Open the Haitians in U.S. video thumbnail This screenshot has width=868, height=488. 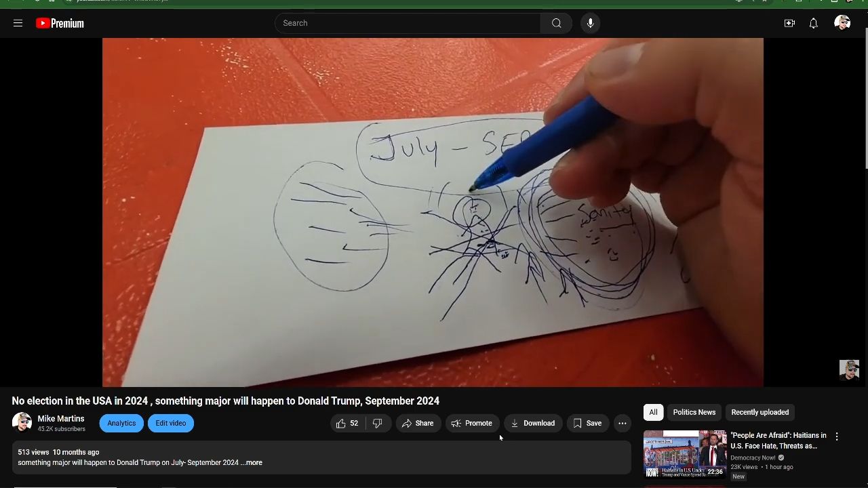pos(684,454)
